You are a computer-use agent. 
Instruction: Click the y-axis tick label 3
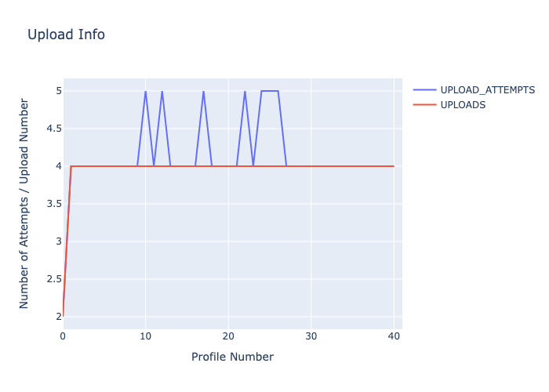[56, 241]
